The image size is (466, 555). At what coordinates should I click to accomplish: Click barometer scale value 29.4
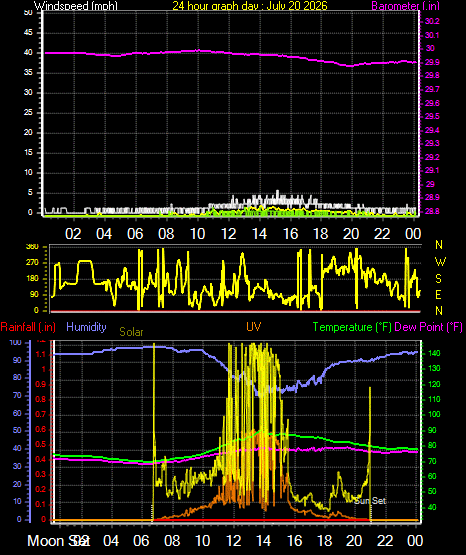tap(432, 130)
